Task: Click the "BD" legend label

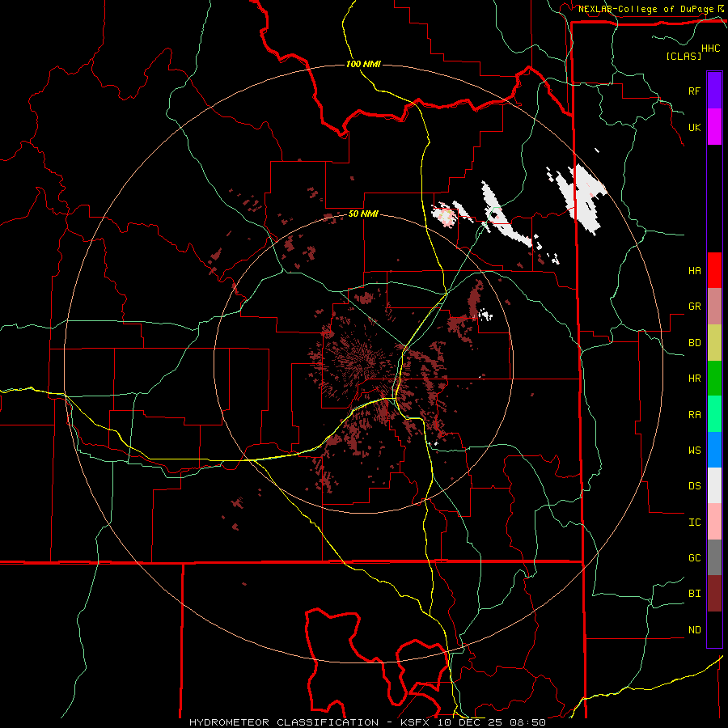Action: [695, 343]
